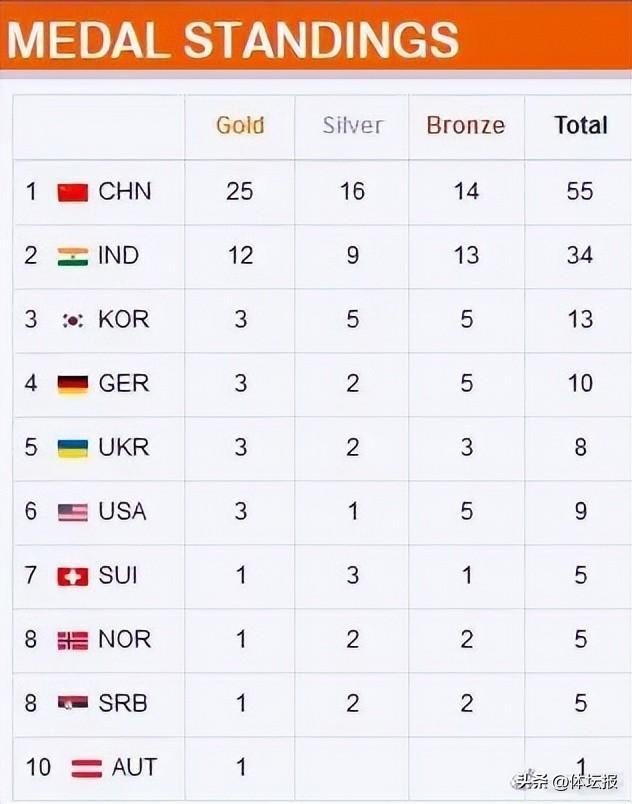Sort by the Gold column header
Viewport: 632px width, 804px height.
240,126
